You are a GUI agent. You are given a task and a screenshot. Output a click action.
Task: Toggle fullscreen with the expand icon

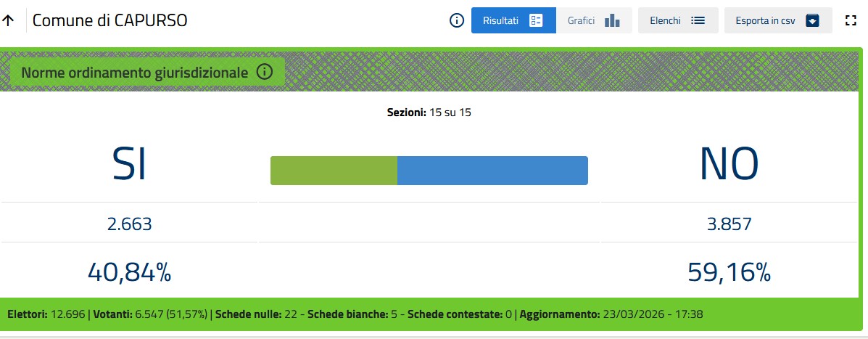(851, 20)
